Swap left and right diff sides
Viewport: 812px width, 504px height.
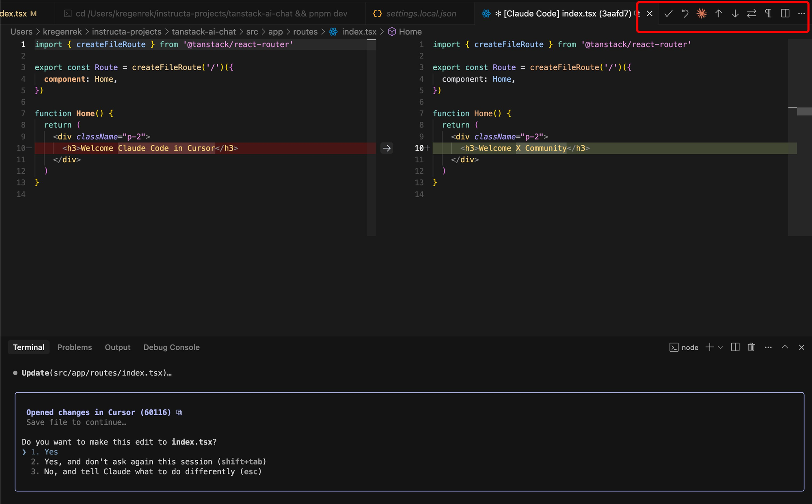point(752,13)
